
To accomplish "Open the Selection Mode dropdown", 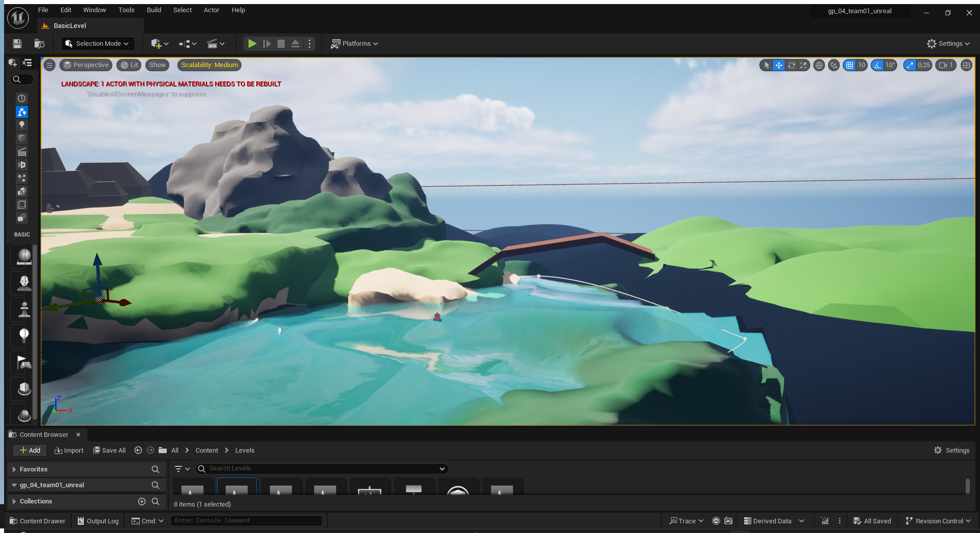I will [x=98, y=44].
